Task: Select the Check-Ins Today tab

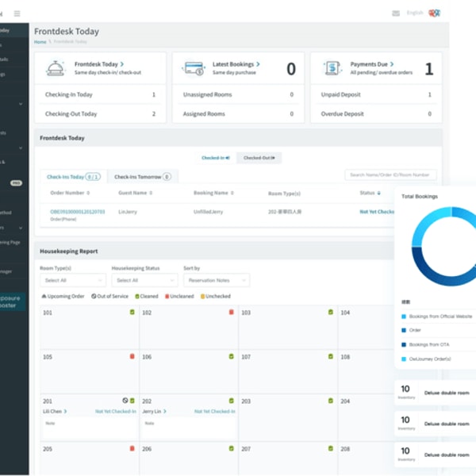Action: pyautogui.click(x=74, y=177)
